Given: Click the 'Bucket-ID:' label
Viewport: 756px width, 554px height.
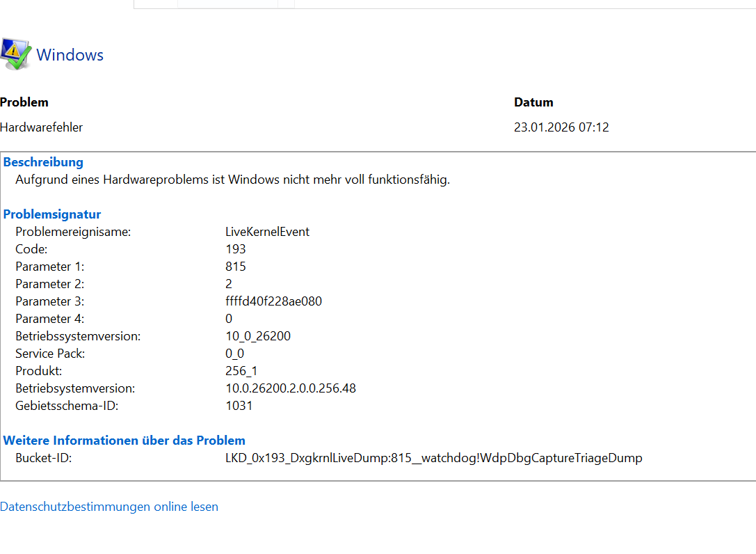Looking at the screenshot, I should [43, 457].
